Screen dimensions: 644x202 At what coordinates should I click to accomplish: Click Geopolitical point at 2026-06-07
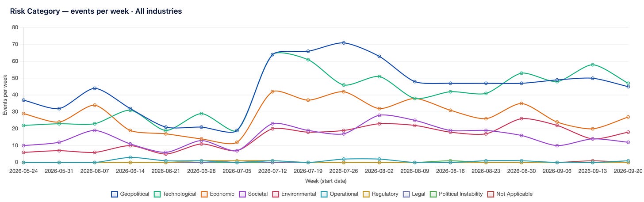click(95, 88)
